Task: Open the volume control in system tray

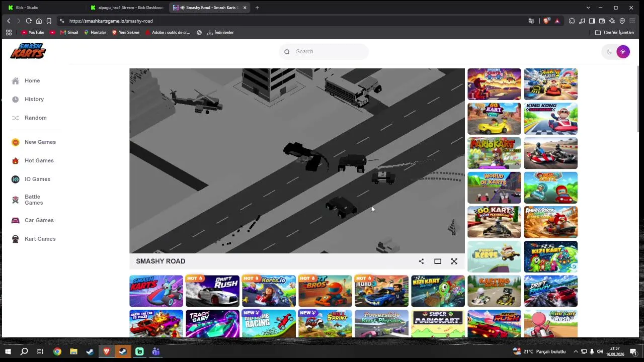Action: (600, 352)
